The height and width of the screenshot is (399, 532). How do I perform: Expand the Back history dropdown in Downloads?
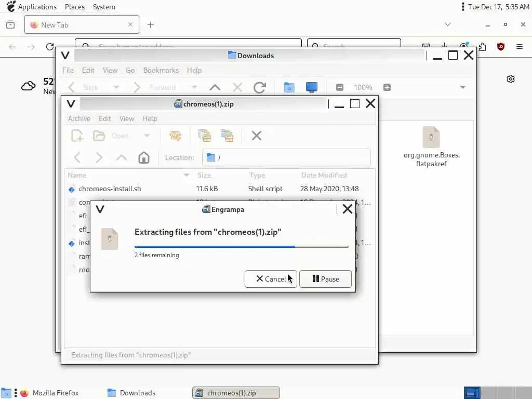pos(116,87)
